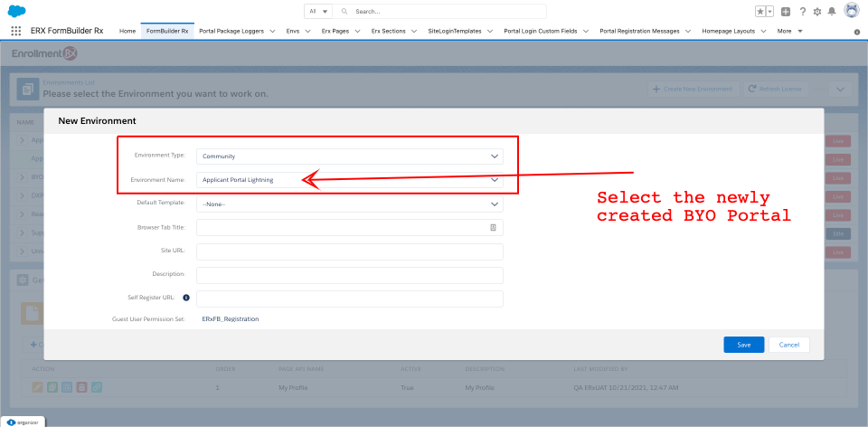Image resolution: width=868 pixels, height=427 pixels.
Task: Open the Environment Name dropdown
Action: pyautogui.click(x=349, y=180)
